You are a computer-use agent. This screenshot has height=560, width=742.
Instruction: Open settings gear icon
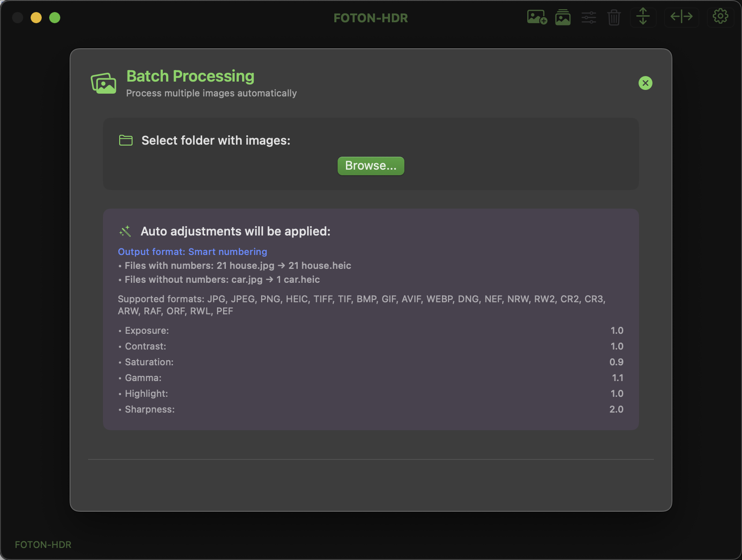[720, 17]
